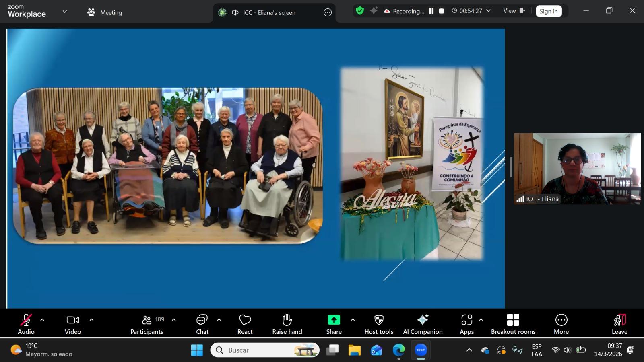Viewport: 644px width, 362px height.
Task: Expand the Zoom Workplace dropdown chevron
Action: (64, 12)
